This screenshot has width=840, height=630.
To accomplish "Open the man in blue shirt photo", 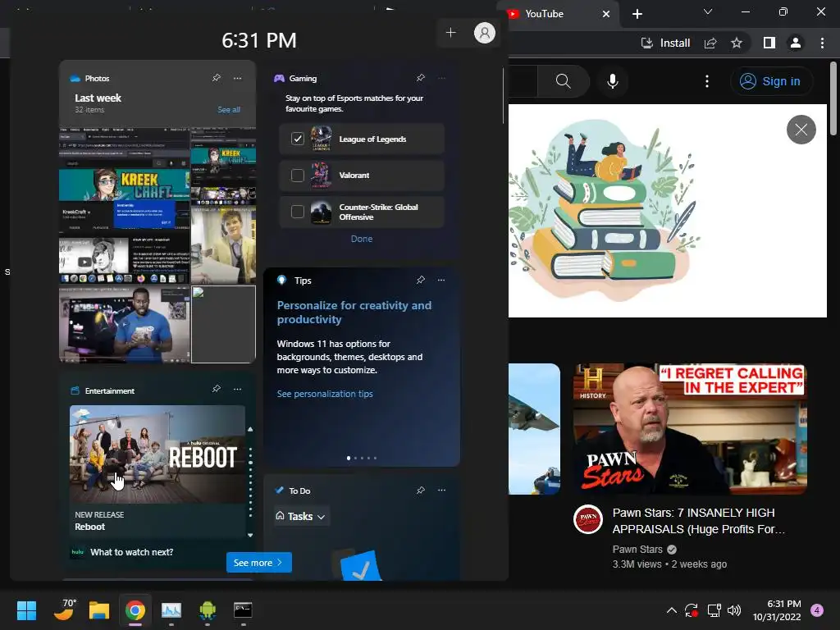I will 125,325.
